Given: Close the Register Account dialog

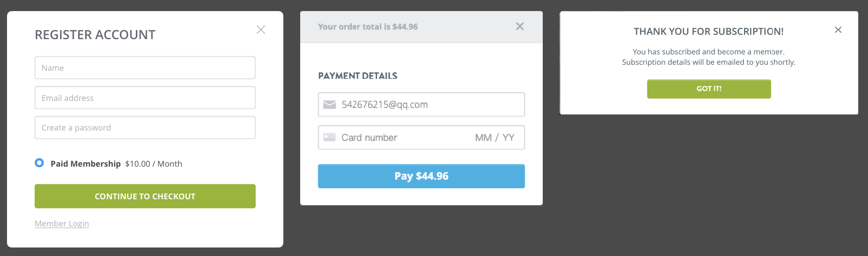Looking at the screenshot, I should (x=261, y=30).
